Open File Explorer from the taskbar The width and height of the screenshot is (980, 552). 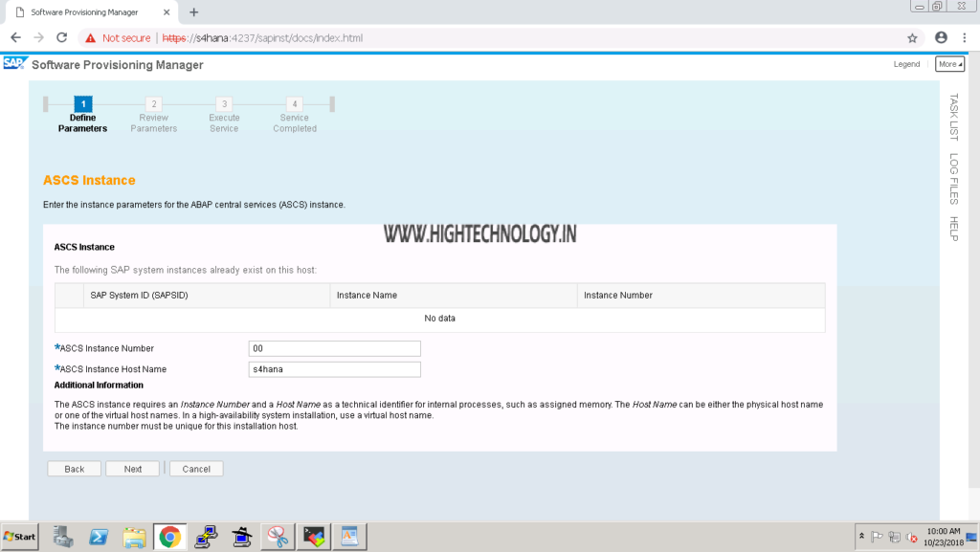[134, 537]
